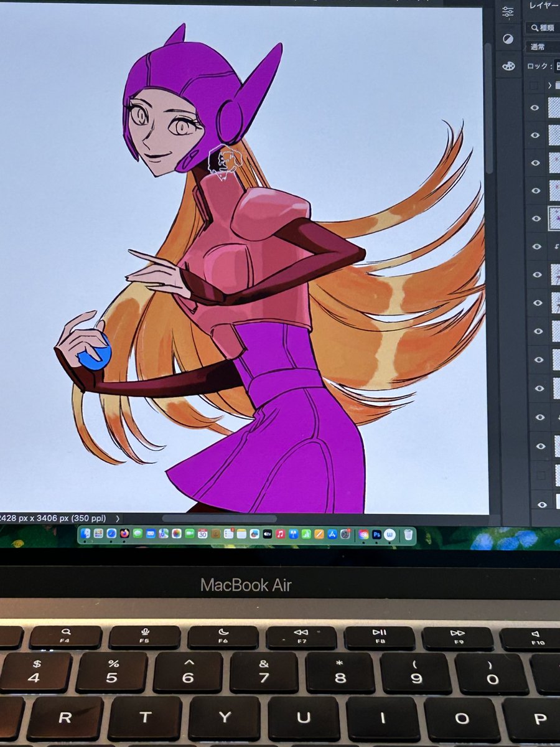Open Notes from the Dock
This screenshot has width=560, height=747.
coord(241,533)
